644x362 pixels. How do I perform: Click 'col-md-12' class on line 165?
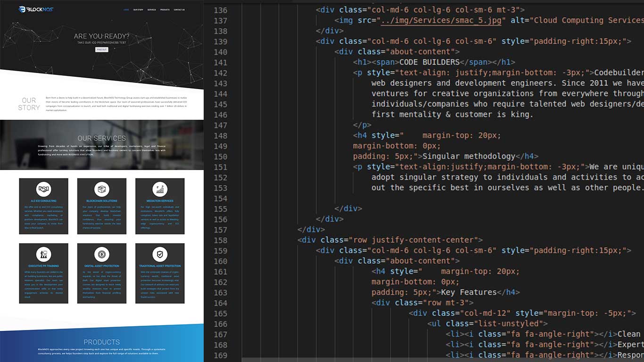pos(485,313)
